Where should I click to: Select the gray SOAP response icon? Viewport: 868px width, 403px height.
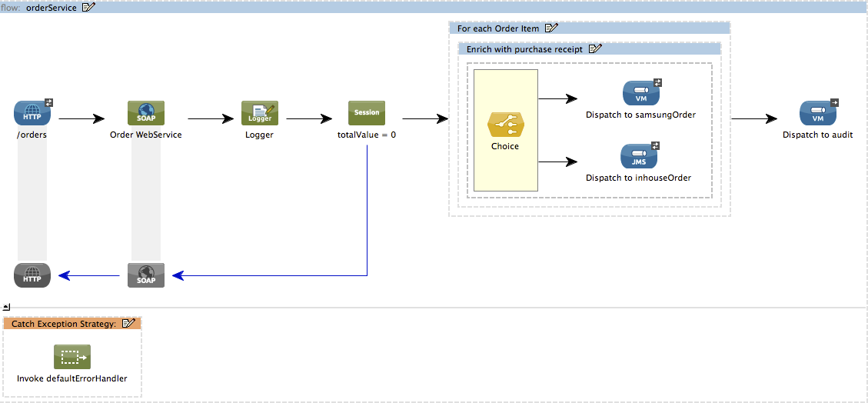(146, 275)
